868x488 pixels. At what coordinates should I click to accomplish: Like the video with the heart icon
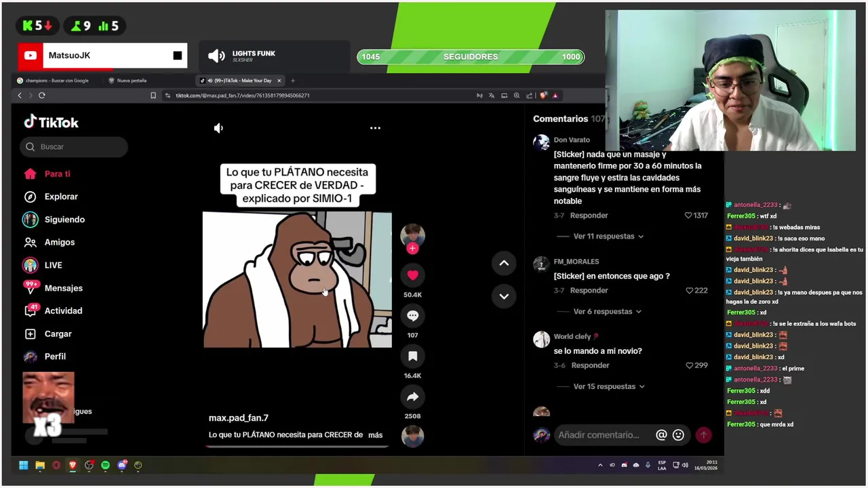tap(412, 274)
